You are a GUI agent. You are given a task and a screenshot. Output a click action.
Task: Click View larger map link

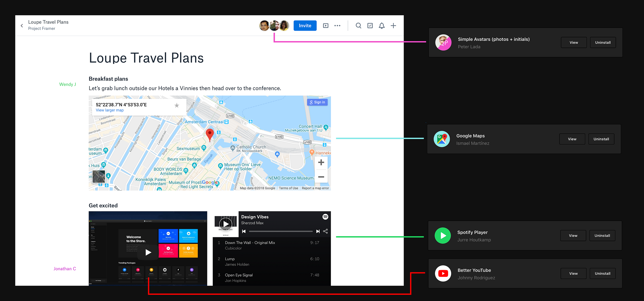pos(109,110)
